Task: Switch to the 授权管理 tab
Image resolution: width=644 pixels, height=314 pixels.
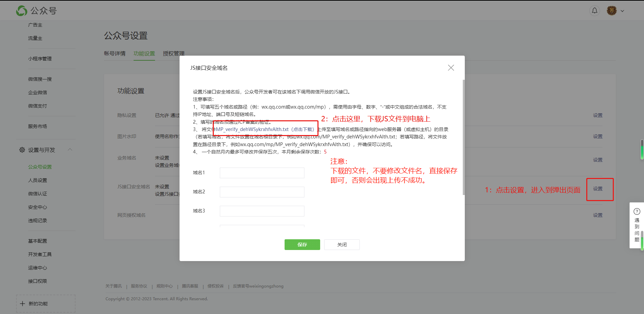Action: point(174,54)
